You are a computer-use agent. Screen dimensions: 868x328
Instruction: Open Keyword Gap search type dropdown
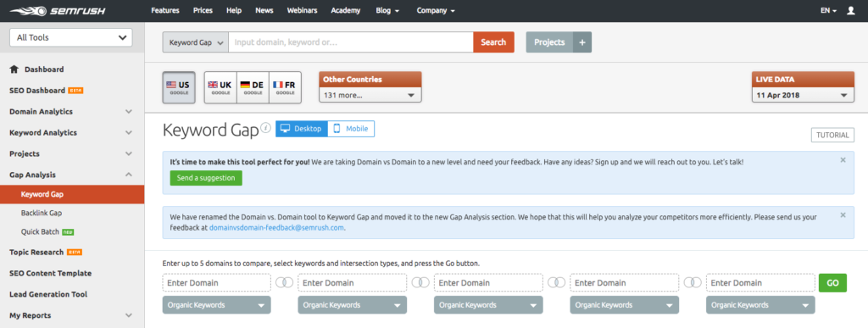196,42
